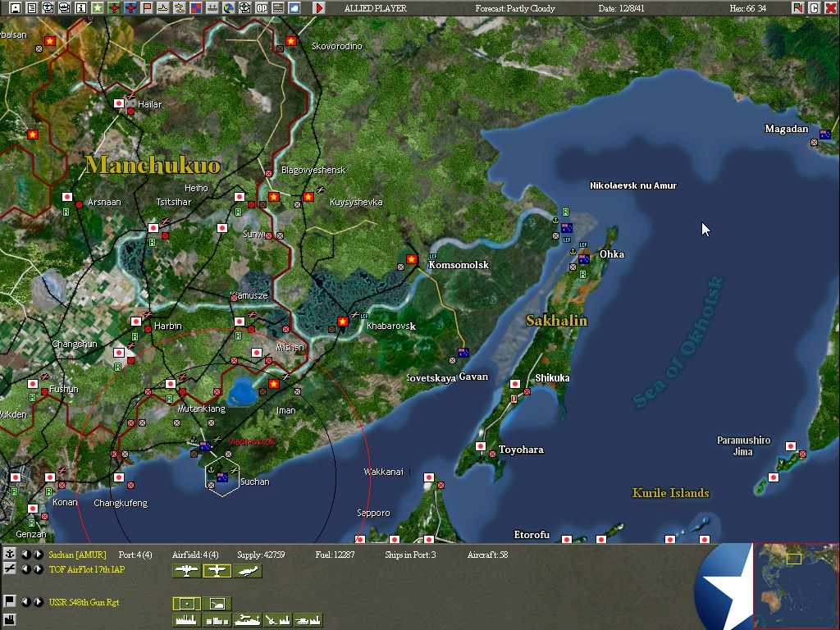Click the 'Forecast: Partly Cloudy' text

pyautogui.click(x=515, y=8)
